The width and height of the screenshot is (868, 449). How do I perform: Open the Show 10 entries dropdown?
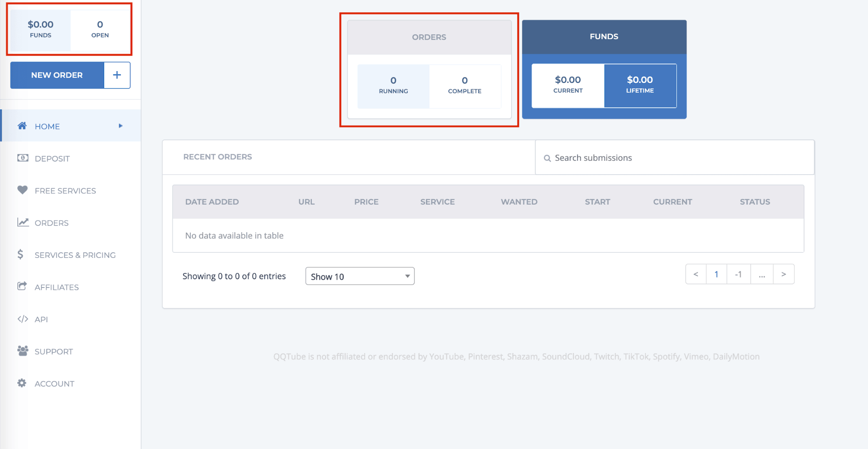[x=360, y=276]
